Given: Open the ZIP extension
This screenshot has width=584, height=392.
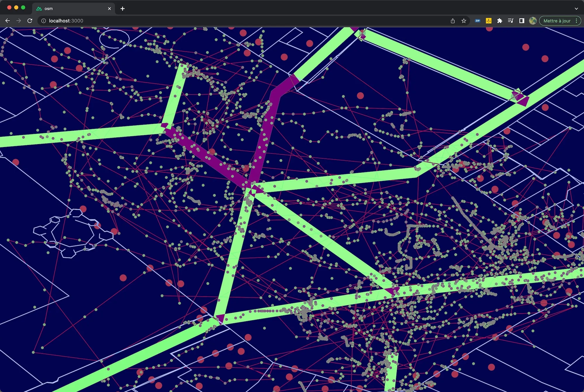Looking at the screenshot, I should pyautogui.click(x=478, y=21).
